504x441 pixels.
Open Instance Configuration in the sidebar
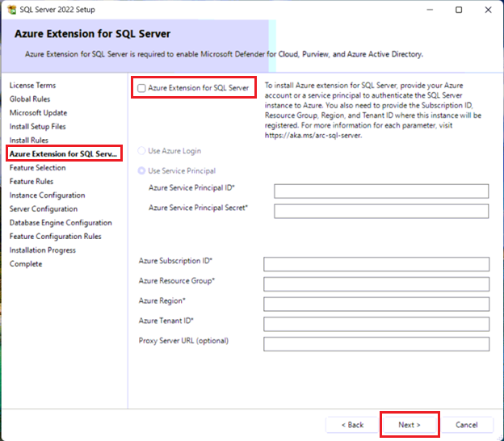(x=47, y=195)
